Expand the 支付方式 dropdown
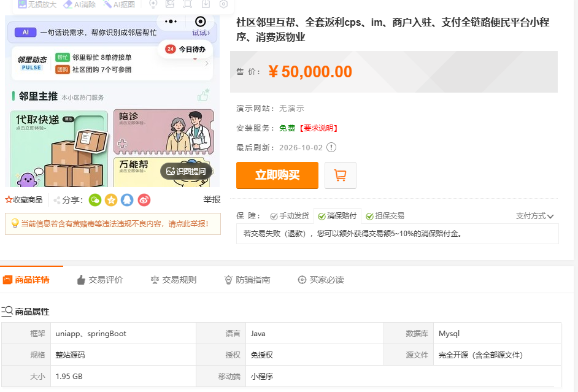 [535, 216]
